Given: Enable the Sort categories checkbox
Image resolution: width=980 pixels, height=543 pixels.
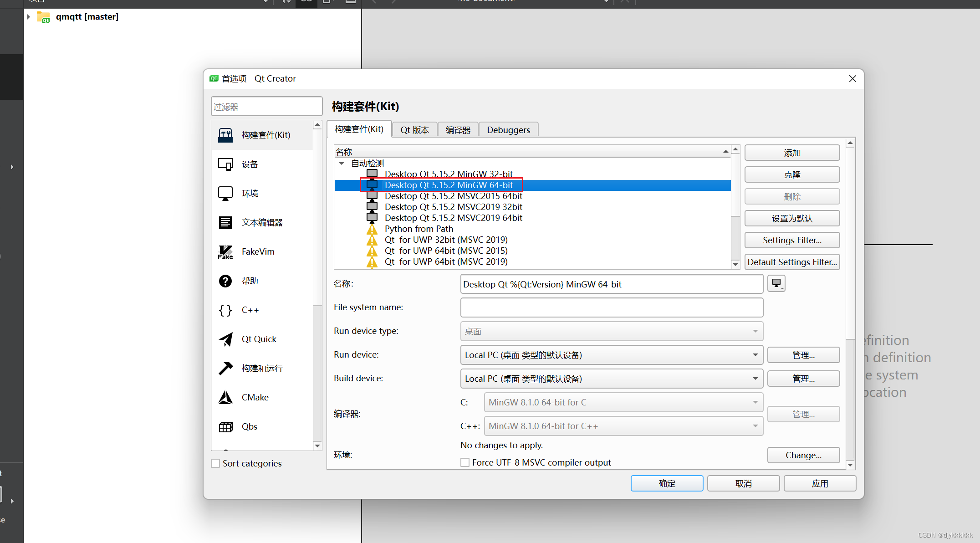Looking at the screenshot, I should (215, 463).
